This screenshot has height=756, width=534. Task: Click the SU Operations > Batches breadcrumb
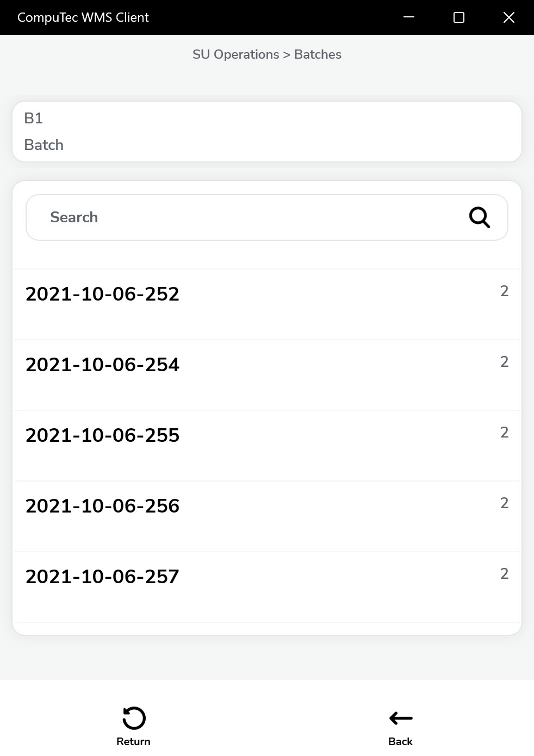[x=266, y=54]
